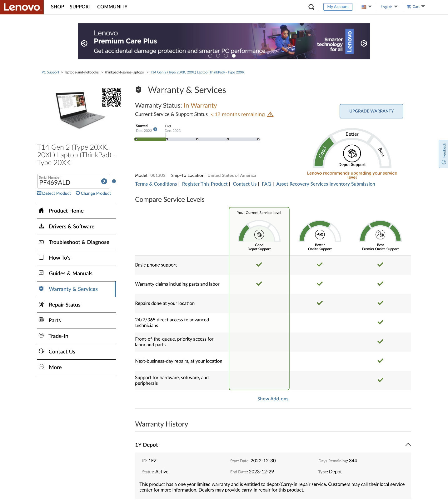The image size is (448, 500).
Task: Click the Good Depot Support level icon
Action: coord(259,234)
